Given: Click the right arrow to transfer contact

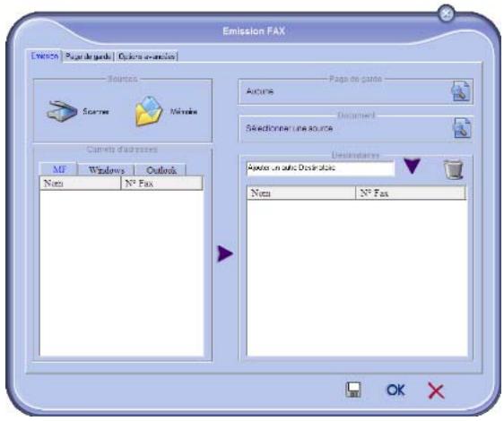Looking at the screenshot, I should (x=225, y=253).
